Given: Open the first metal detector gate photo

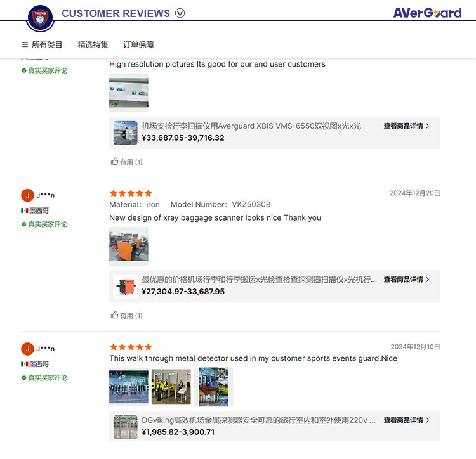Looking at the screenshot, I should 129,387.
